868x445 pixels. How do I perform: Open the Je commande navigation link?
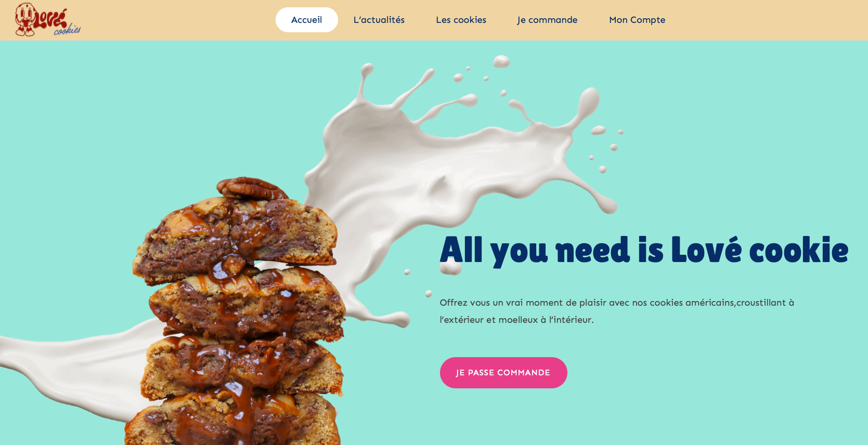click(547, 20)
